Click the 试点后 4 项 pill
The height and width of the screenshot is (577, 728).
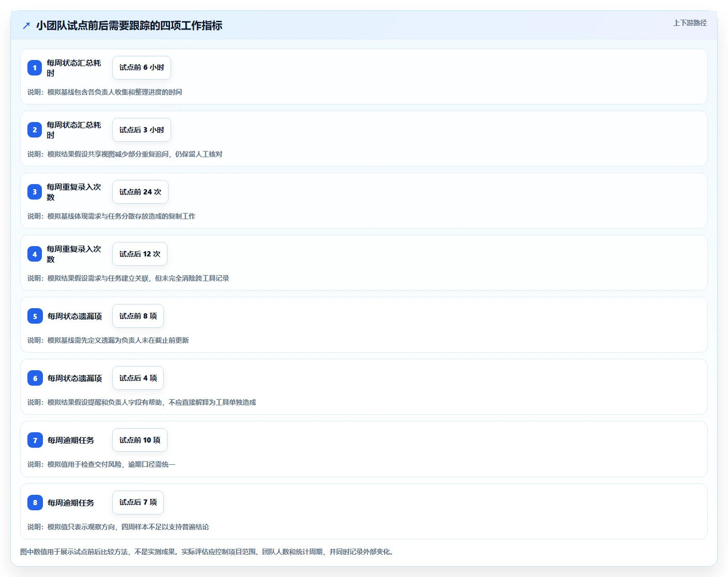point(138,378)
